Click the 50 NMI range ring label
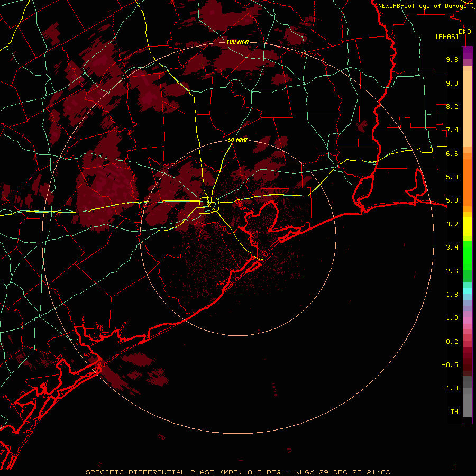This screenshot has height=476, width=476. [x=237, y=140]
